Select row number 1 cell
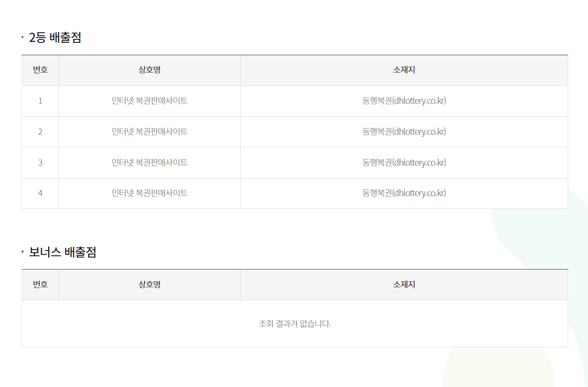This screenshot has height=387, width=588. [x=40, y=101]
